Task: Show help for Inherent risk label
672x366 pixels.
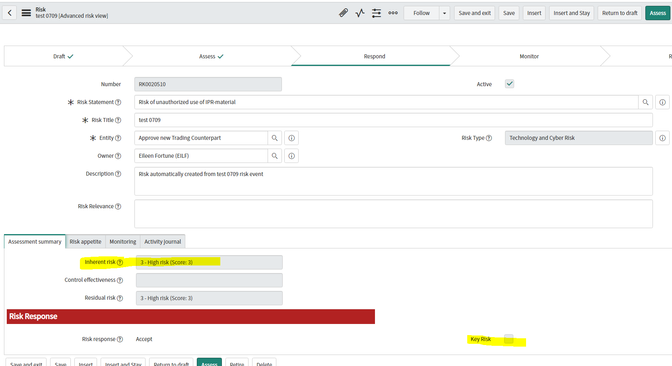Action: pos(120,262)
